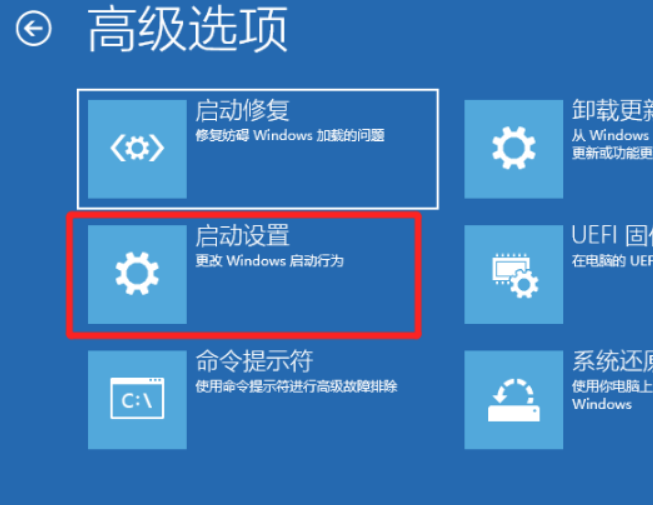
Task: Click the 卸载更新 gear icon
Action: tap(513, 149)
